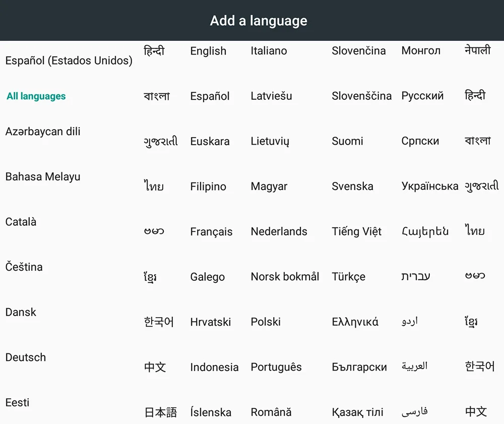Select Čeština language option
The width and height of the screenshot is (504, 424).
24,267
